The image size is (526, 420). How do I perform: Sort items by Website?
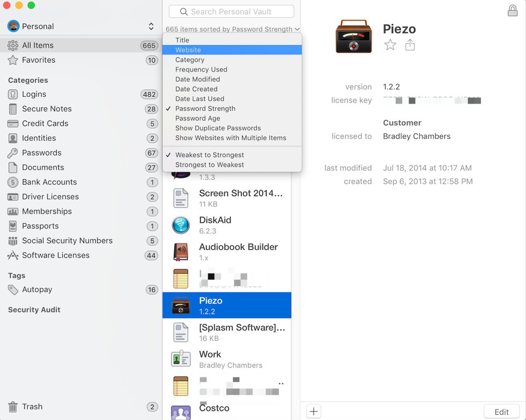[232, 50]
